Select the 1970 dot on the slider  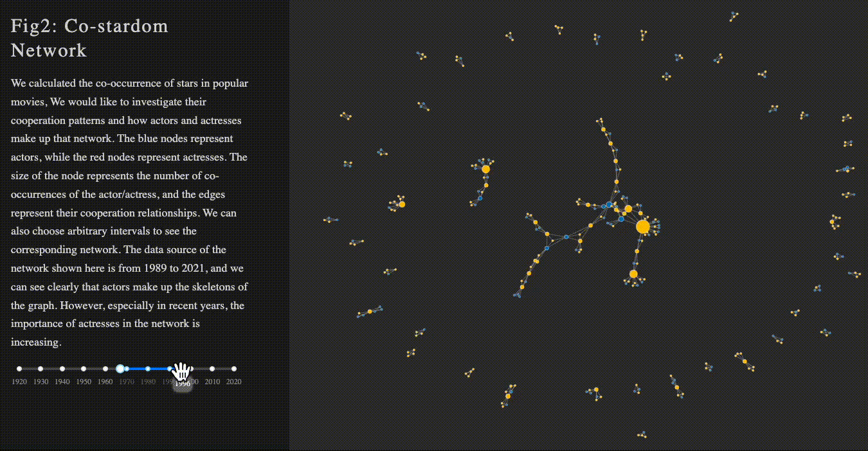[x=127, y=369]
